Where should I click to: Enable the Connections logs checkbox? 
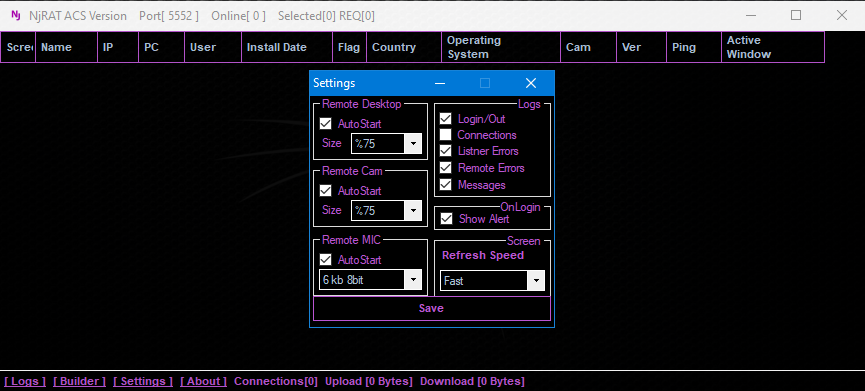pos(446,135)
